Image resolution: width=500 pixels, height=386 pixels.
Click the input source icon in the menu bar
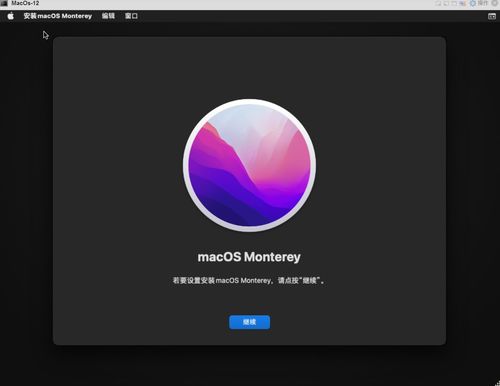(492, 16)
